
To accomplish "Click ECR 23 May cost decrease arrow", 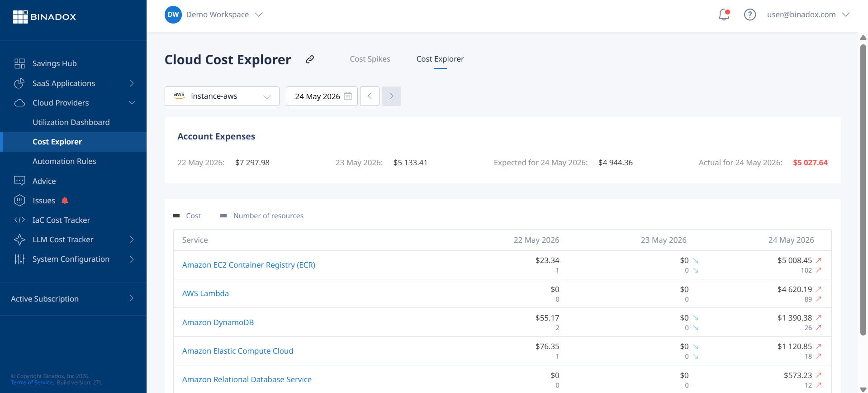I will pyautogui.click(x=696, y=260).
